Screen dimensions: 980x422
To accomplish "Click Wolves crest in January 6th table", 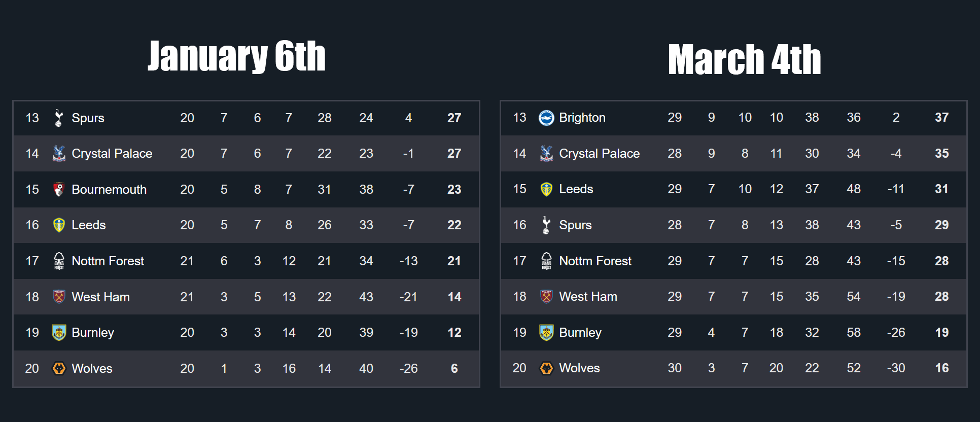I will (59, 368).
